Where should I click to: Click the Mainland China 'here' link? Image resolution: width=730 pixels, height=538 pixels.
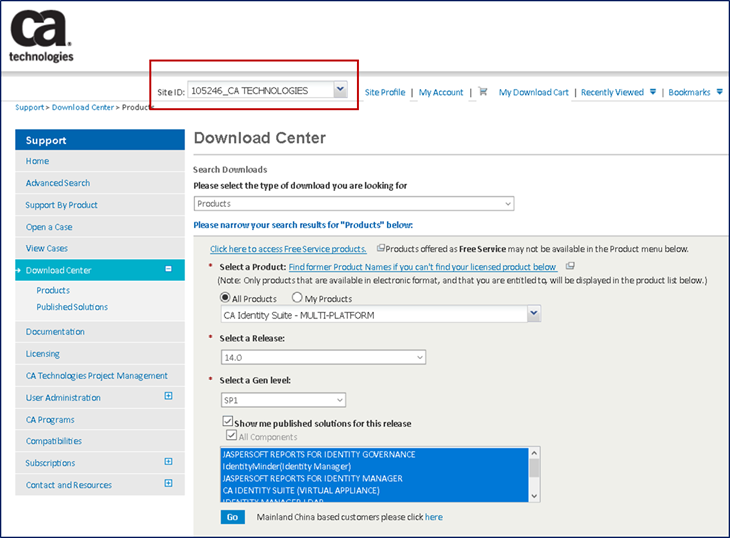pyautogui.click(x=434, y=517)
